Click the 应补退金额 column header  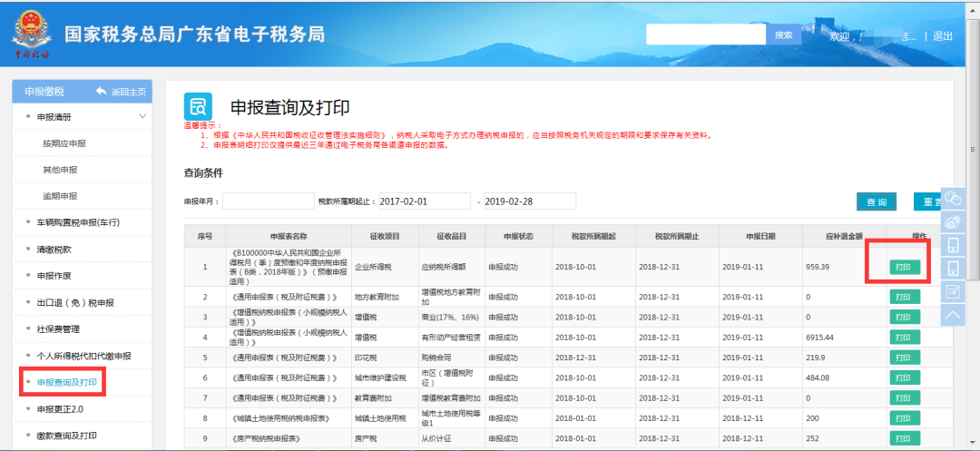[x=845, y=236]
